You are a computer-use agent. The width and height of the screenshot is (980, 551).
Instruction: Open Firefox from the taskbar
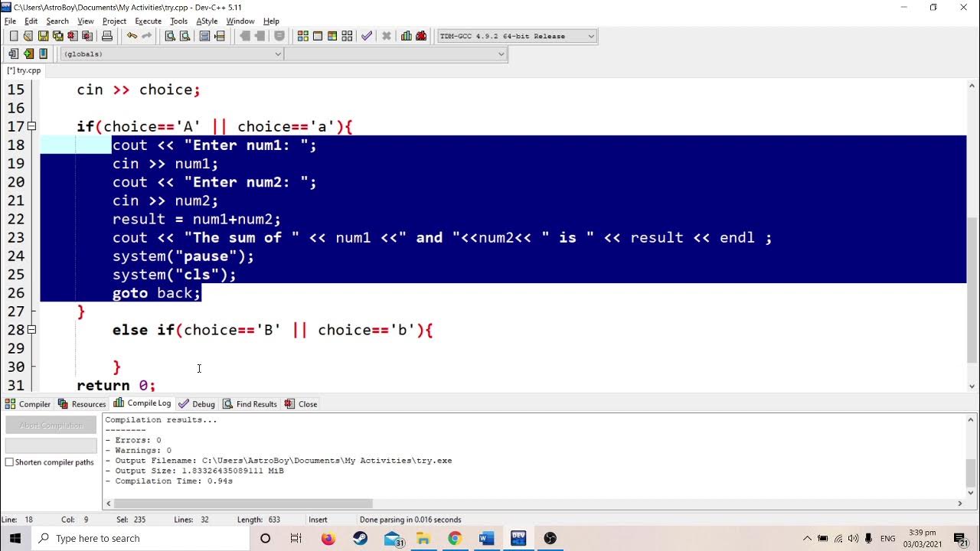pos(328,538)
